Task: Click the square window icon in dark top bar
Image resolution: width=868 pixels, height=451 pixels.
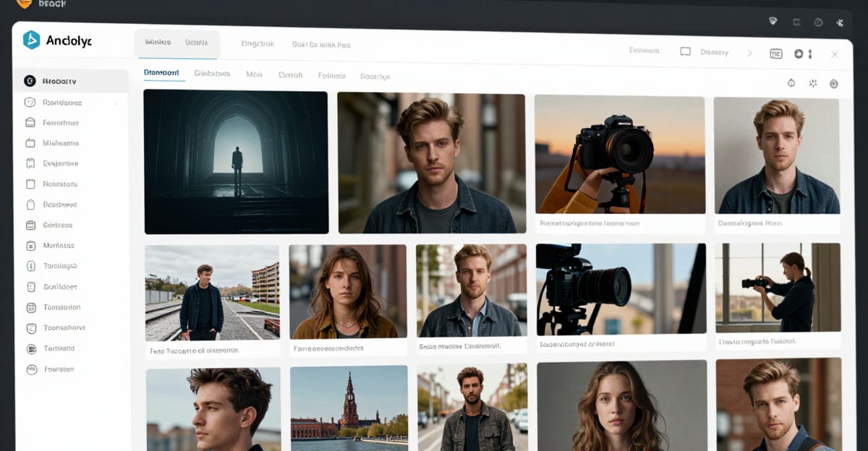Action: coord(796,22)
